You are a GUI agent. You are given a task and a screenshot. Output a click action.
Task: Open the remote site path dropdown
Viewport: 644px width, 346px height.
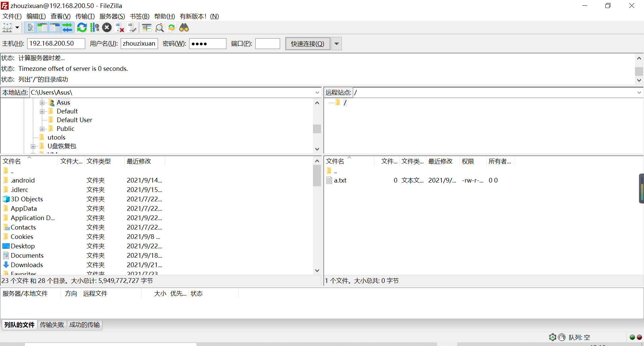pos(639,92)
